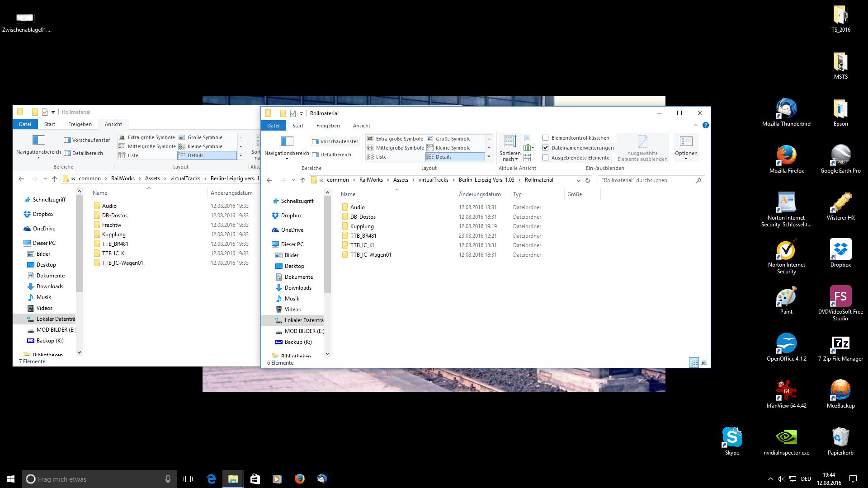Toggle the Vorschaufenster button in the right window
This screenshot has height=488, width=868.
(335, 141)
